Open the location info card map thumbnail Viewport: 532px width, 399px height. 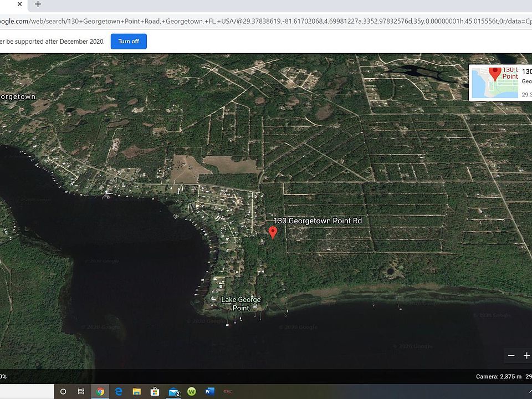click(495, 83)
